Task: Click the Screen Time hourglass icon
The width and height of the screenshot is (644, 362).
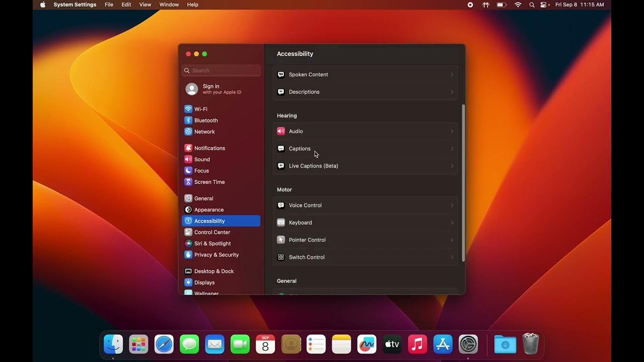Action: tap(188, 182)
